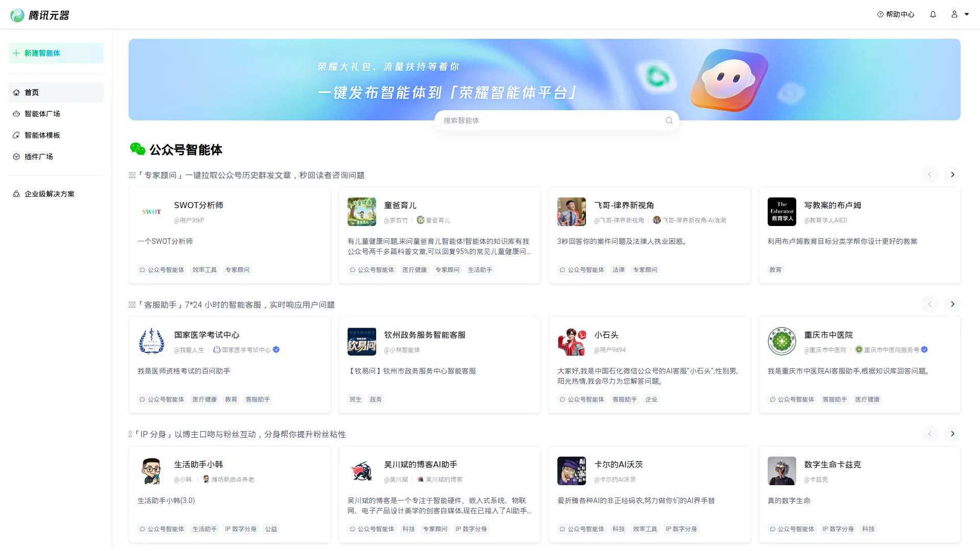Next arrow for IP 分身 row

pos(952,434)
